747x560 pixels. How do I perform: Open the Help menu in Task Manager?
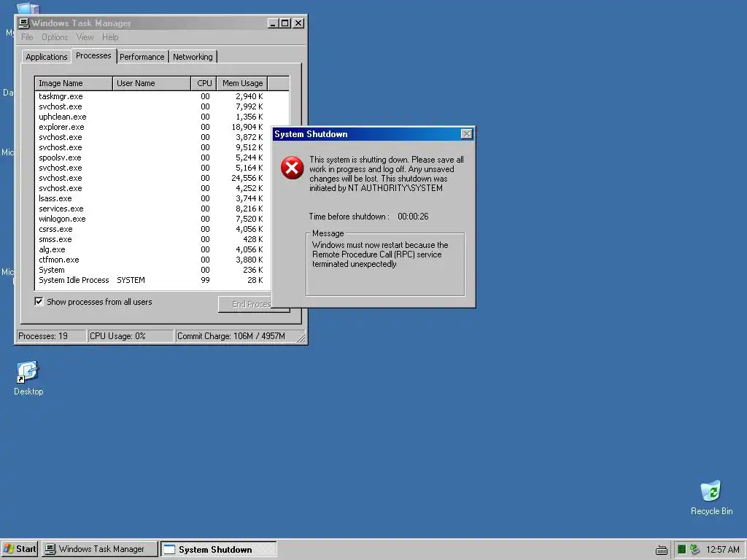coord(110,37)
